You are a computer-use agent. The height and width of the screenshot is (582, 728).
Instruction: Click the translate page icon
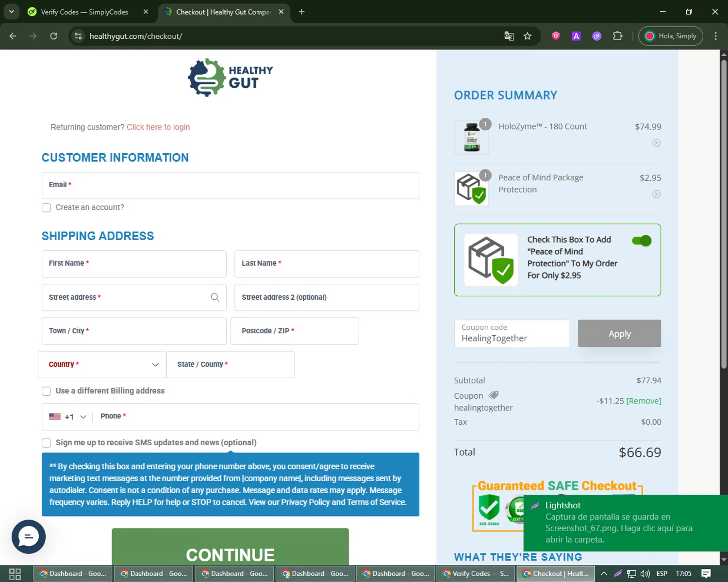click(509, 36)
